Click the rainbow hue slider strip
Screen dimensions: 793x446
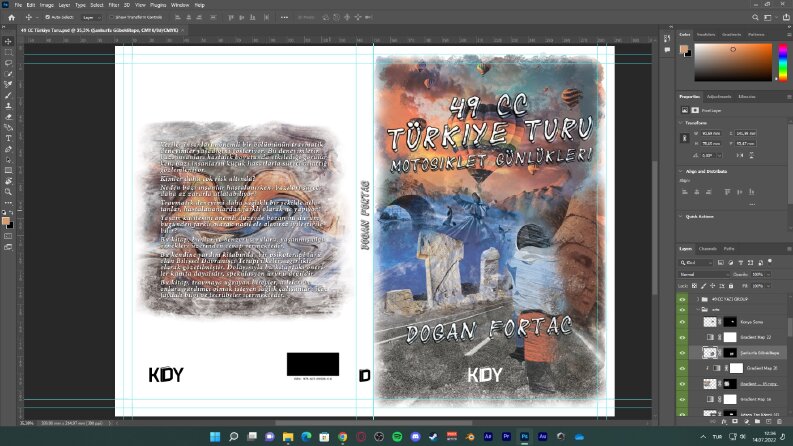pos(783,63)
